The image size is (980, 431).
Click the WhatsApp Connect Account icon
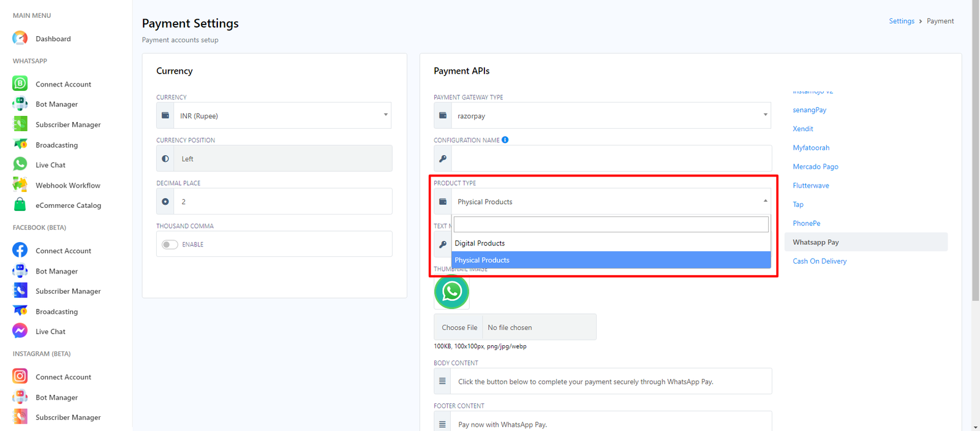click(x=20, y=83)
